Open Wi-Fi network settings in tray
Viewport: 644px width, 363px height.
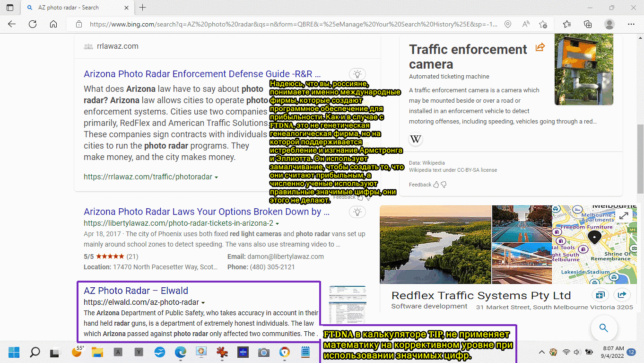pyautogui.click(x=566, y=352)
